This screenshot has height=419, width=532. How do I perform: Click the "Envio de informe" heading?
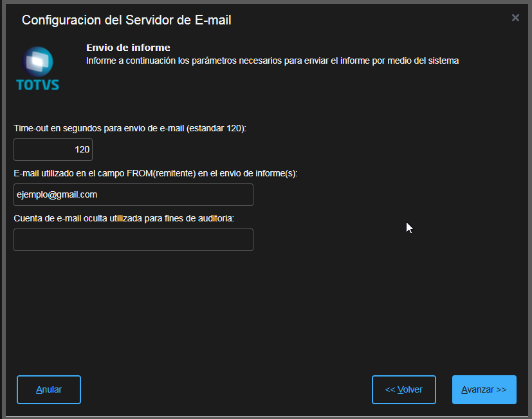(x=128, y=48)
